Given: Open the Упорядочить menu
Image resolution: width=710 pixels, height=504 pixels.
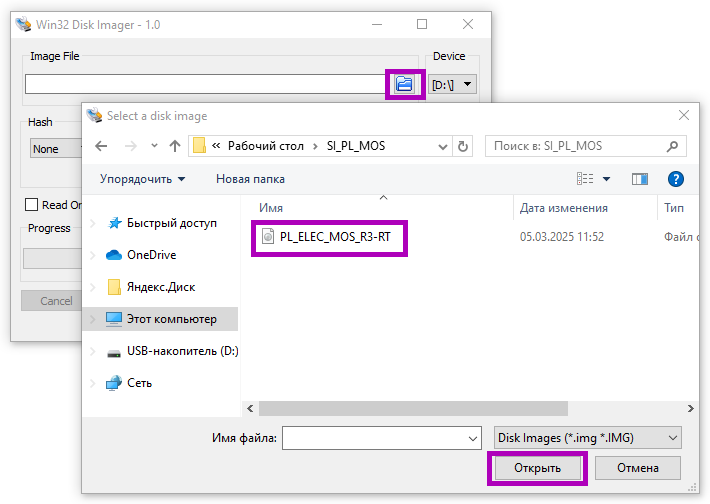Looking at the screenshot, I should (142, 179).
